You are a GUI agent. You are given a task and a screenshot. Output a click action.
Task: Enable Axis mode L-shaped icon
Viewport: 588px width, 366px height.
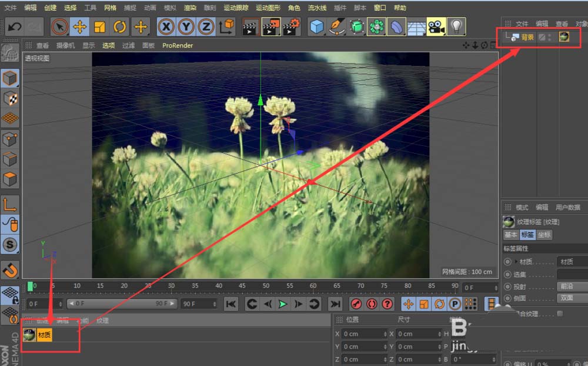10,205
